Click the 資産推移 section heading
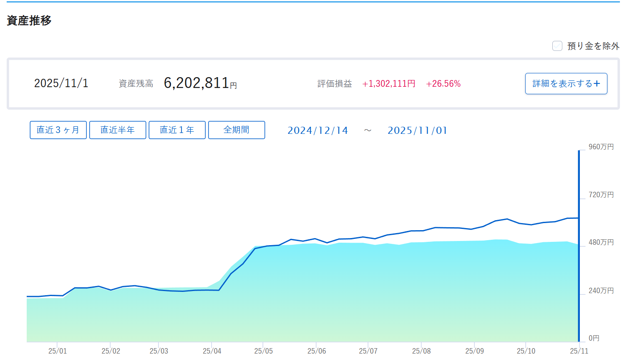627x364 pixels. 29,20
